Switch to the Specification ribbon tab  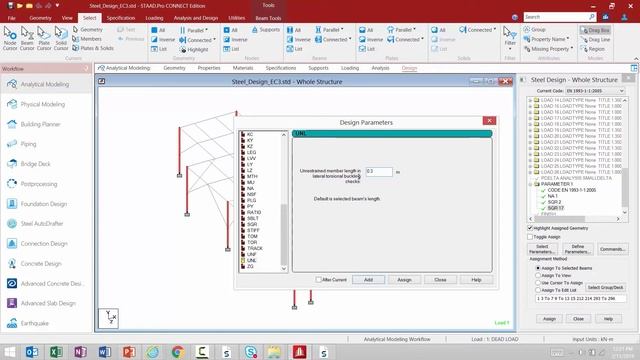(x=120, y=18)
